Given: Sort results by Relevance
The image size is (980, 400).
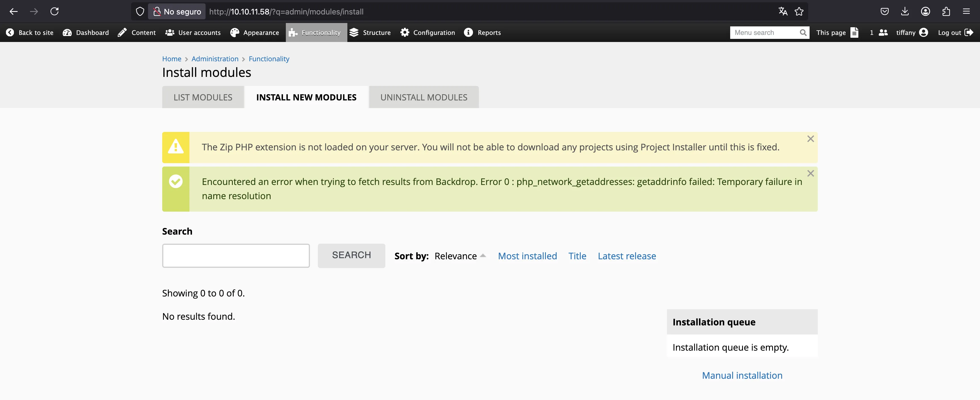Looking at the screenshot, I should pyautogui.click(x=455, y=256).
